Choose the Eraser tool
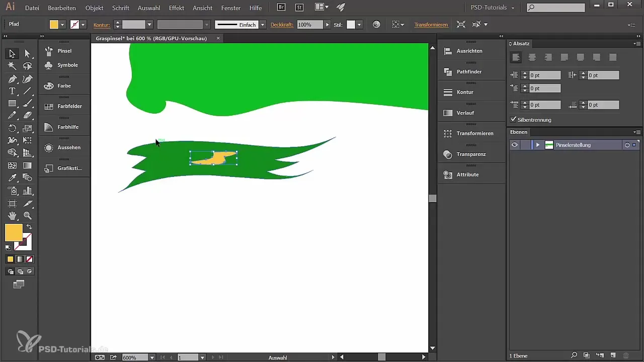The image size is (644, 362). point(28,115)
